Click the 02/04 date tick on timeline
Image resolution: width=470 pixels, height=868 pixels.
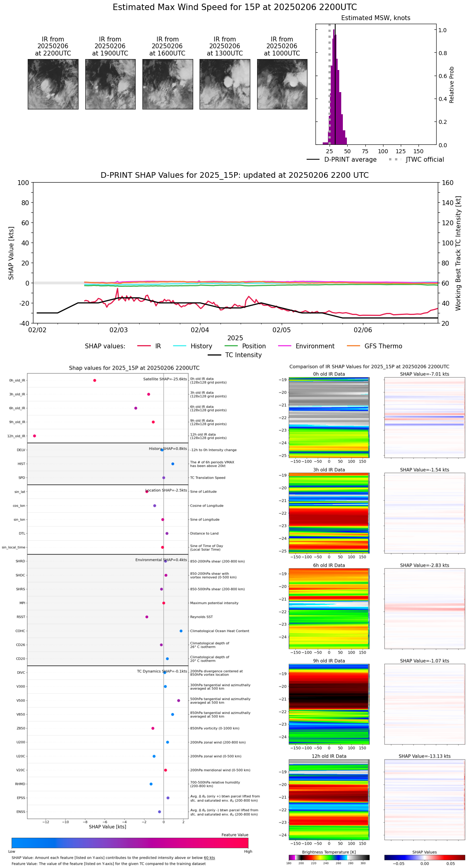click(200, 330)
